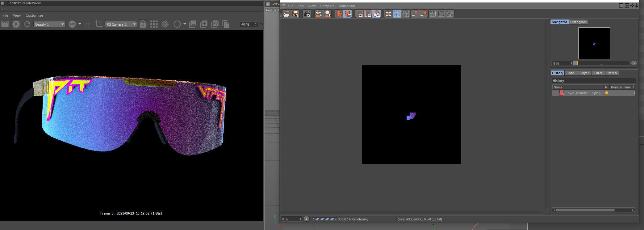Click the add snapshot plus icon
The image size is (644, 230).
pyautogui.click(x=204, y=24)
